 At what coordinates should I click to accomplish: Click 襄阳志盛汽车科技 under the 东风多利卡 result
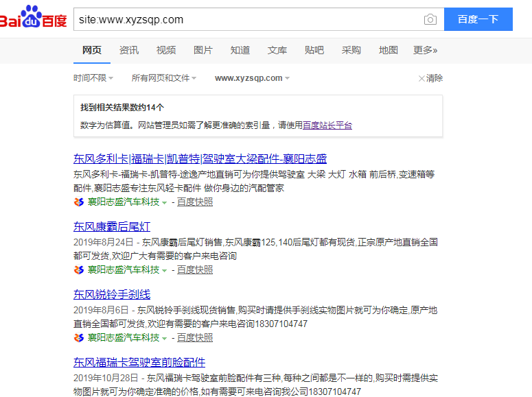click(124, 202)
